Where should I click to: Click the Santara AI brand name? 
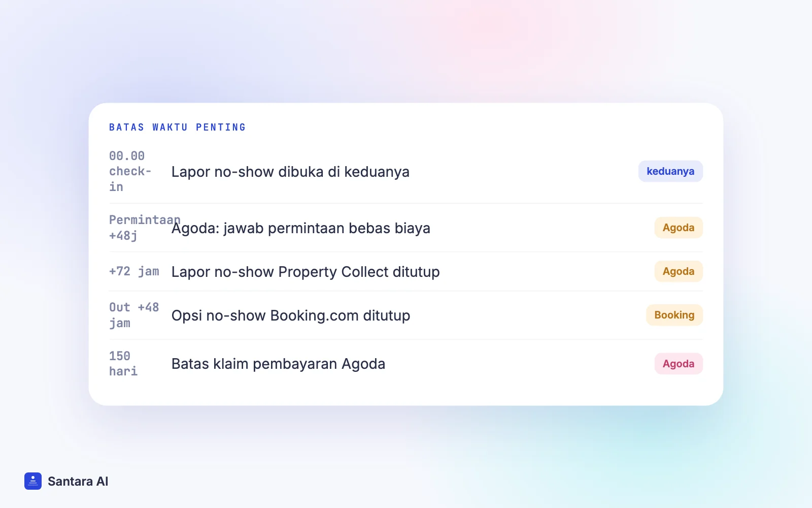78,482
